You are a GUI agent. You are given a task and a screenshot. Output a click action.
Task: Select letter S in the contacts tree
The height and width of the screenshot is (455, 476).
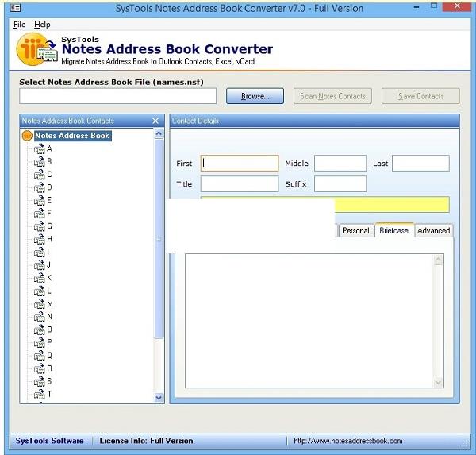(x=49, y=381)
